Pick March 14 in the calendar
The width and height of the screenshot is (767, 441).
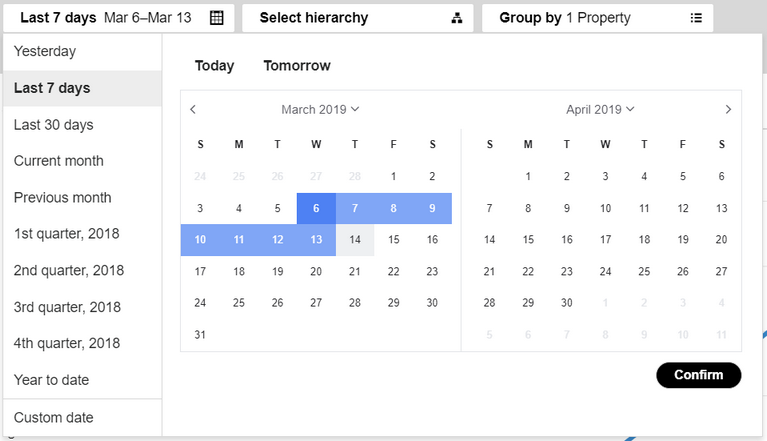355,240
